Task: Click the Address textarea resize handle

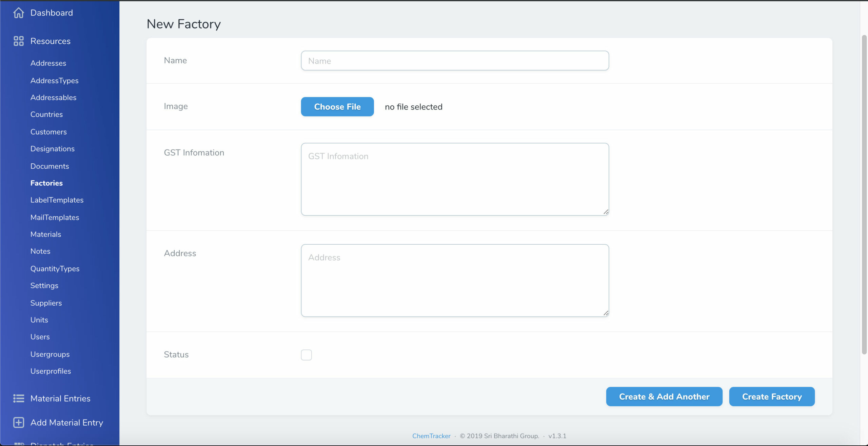Action: pyautogui.click(x=606, y=313)
